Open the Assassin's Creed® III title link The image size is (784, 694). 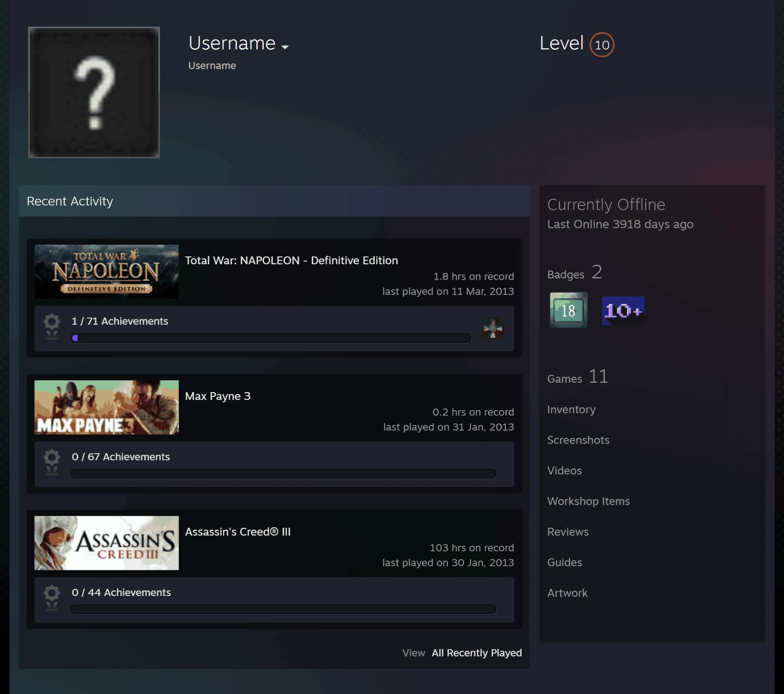click(238, 531)
